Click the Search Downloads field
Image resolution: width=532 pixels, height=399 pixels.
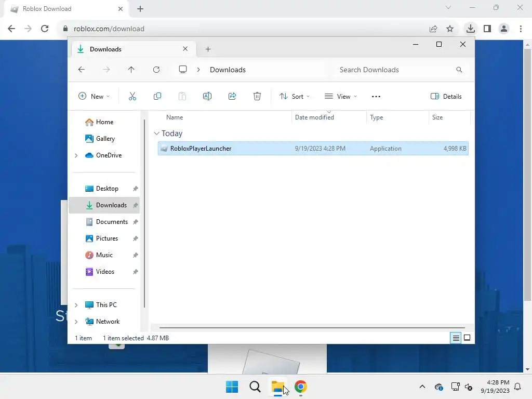400,70
